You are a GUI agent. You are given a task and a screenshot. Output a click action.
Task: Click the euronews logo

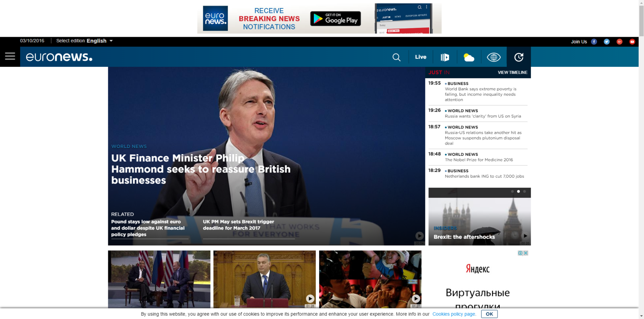pyautogui.click(x=59, y=57)
